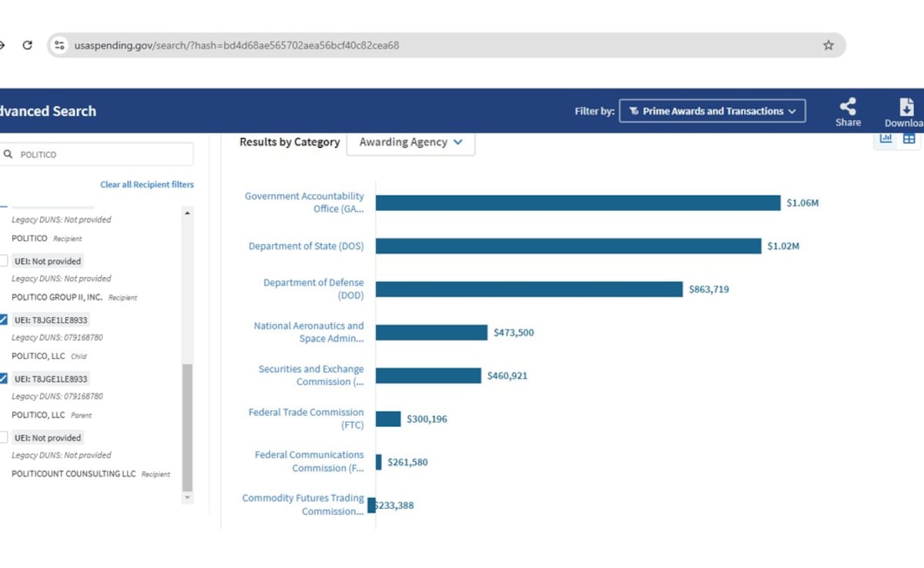Click the POLITICO, LLC Child recipient name
This screenshot has width=924, height=568.
(x=38, y=356)
